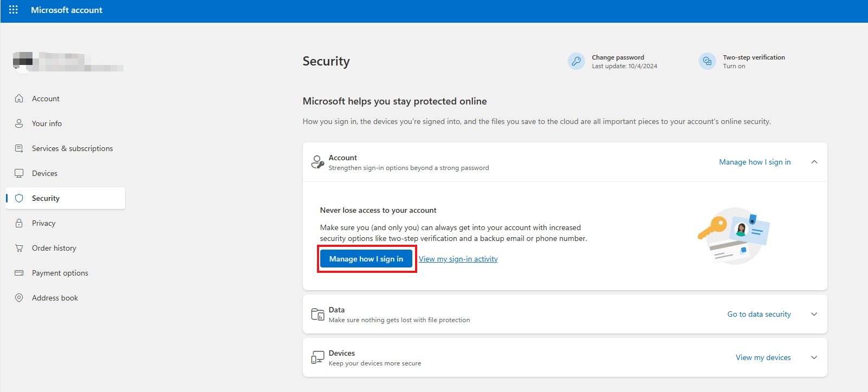
Task: Click the blurred profile name area
Action: pyautogui.click(x=68, y=62)
